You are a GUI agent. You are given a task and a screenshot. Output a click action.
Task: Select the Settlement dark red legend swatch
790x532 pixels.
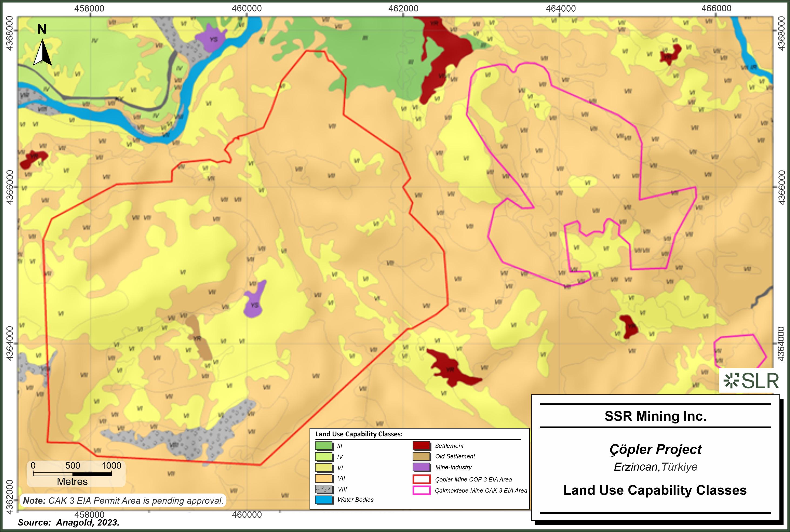pyautogui.click(x=422, y=446)
